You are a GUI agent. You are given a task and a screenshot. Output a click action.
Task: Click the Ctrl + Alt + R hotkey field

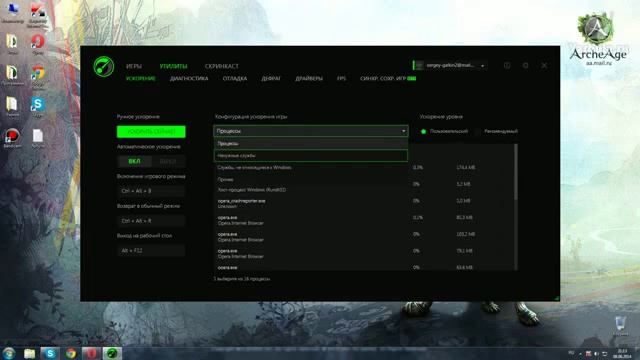(x=151, y=221)
